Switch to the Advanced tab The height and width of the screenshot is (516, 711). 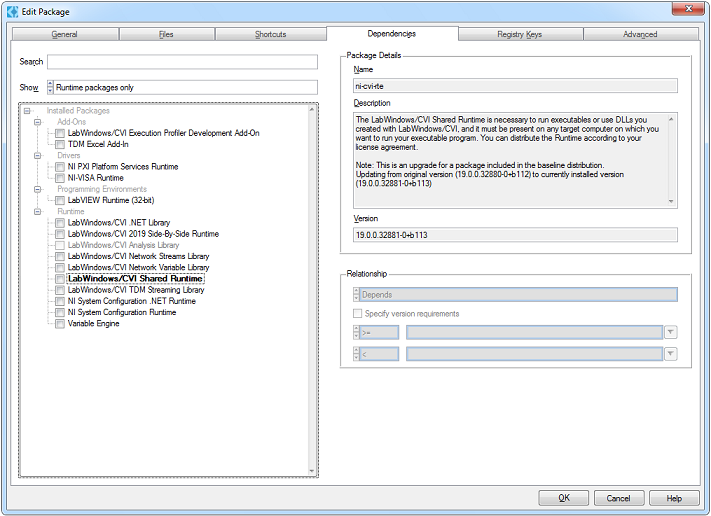[x=640, y=34]
